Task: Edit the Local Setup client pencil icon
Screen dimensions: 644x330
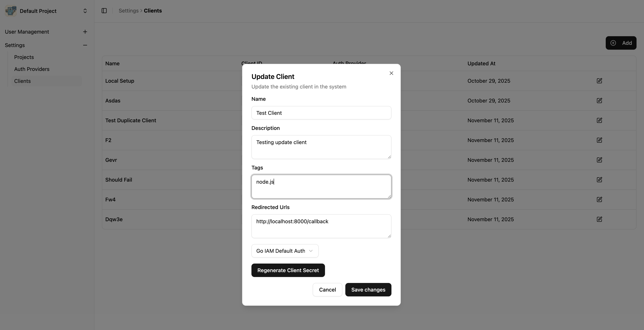Action: coord(600,81)
